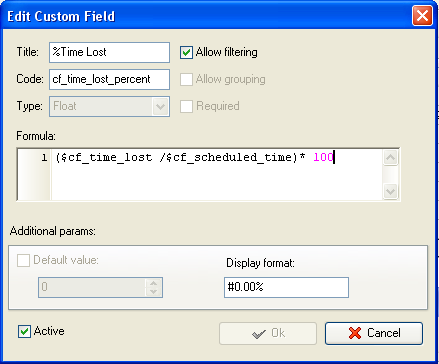Enable the Default value checkbox
The image size is (439, 364).
pyautogui.click(x=23, y=260)
